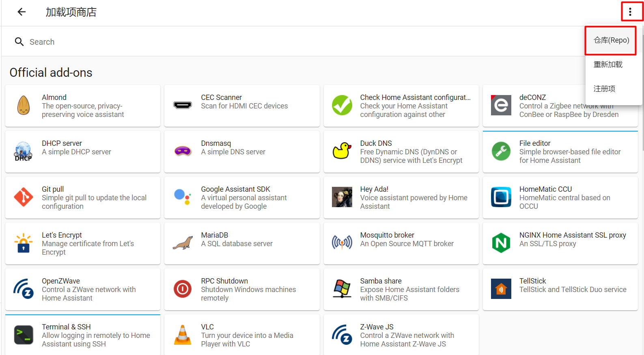Click the Git pull red diamond icon
The height and width of the screenshot is (355, 644).
pos(24,197)
